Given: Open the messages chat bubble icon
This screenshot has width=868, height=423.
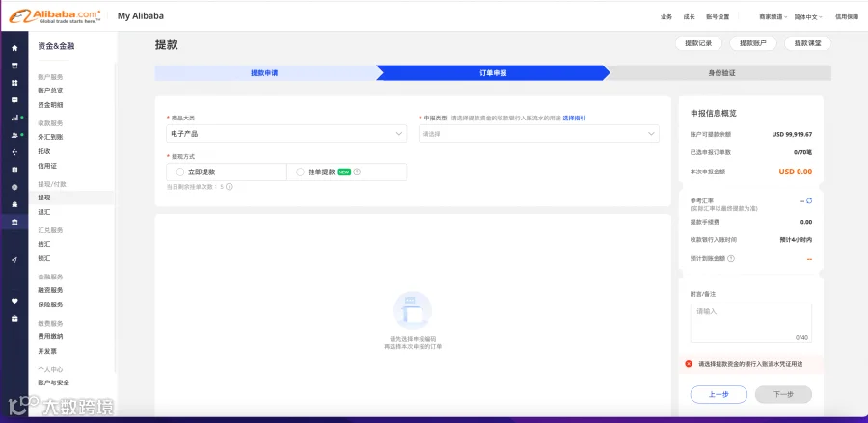Looking at the screenshot, I should (x=14, y=100).
